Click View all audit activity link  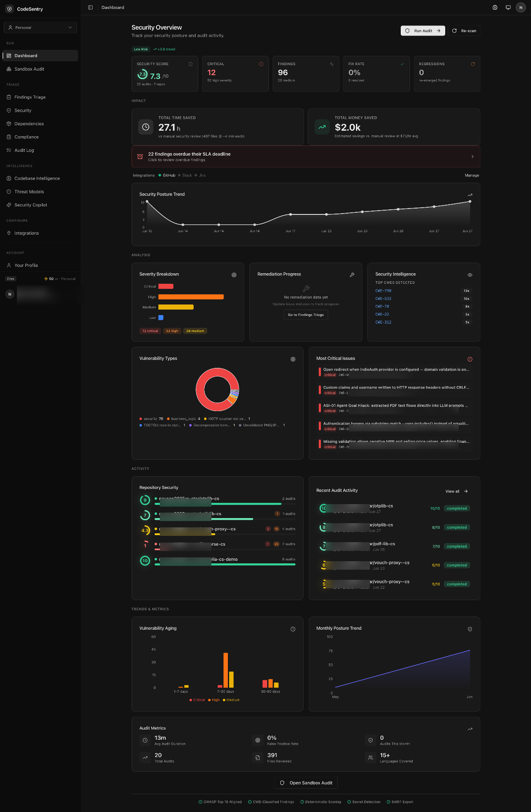(x=457, y=491)
